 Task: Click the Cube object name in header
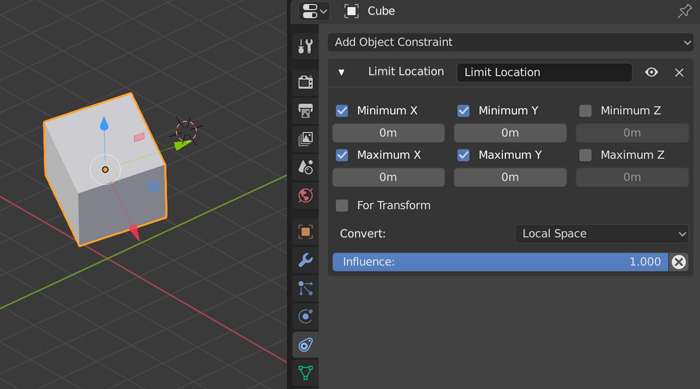point(381,11)
